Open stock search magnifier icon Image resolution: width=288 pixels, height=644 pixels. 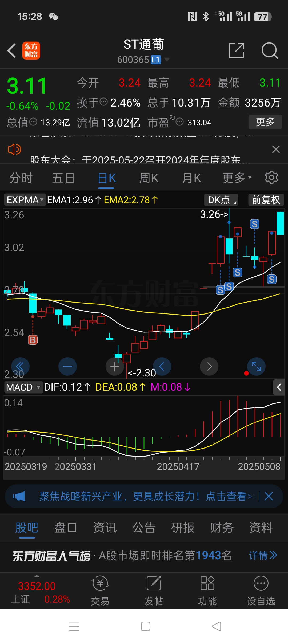270,50
